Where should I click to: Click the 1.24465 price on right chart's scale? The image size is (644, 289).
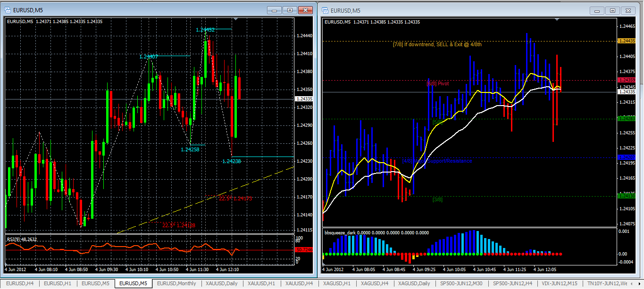pos(627,26)
